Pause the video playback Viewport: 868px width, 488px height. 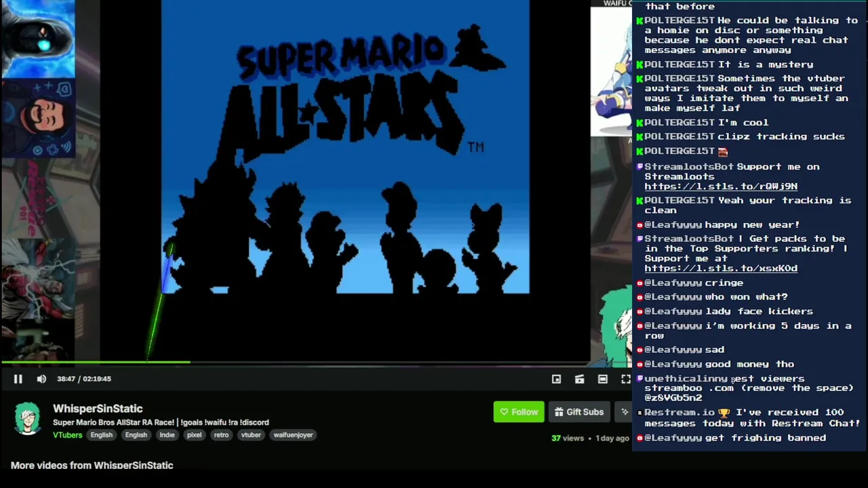pyautogui.click(x=18, y=379)
